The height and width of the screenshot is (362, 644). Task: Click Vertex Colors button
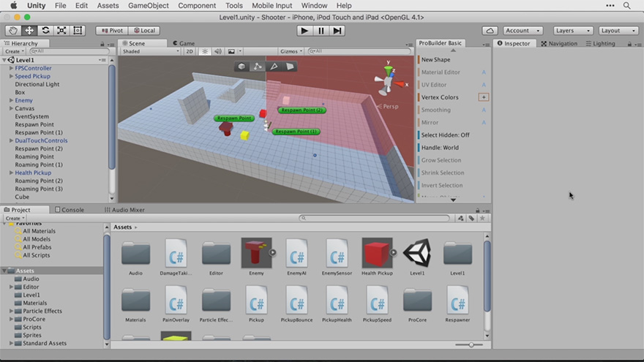point(440,97)
